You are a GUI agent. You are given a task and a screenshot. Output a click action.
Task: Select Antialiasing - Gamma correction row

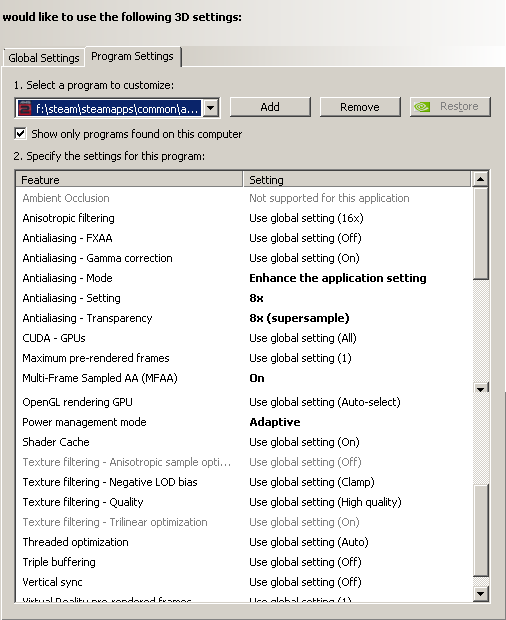(x=244, y=258)
